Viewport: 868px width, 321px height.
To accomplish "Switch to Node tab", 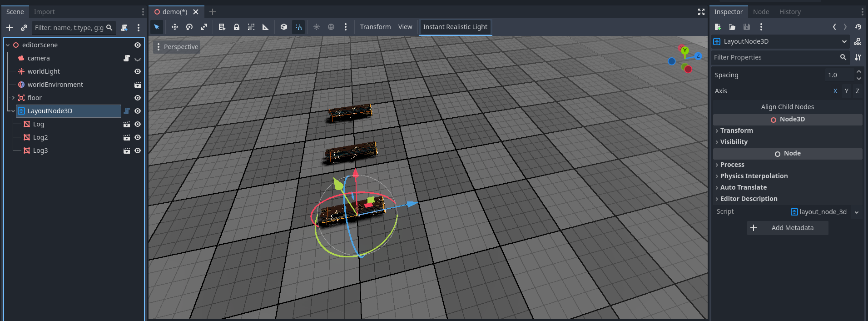I will (x=761, y=12).
